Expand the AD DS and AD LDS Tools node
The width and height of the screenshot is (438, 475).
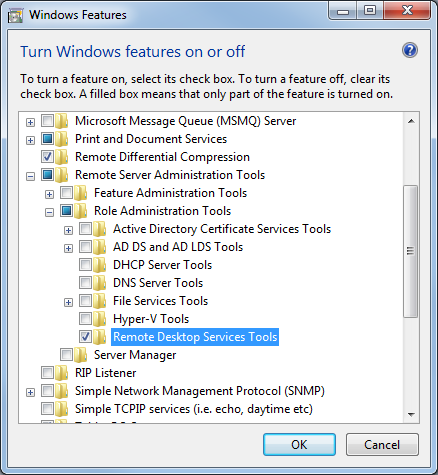pyautogui.click(x=68, y=248)
